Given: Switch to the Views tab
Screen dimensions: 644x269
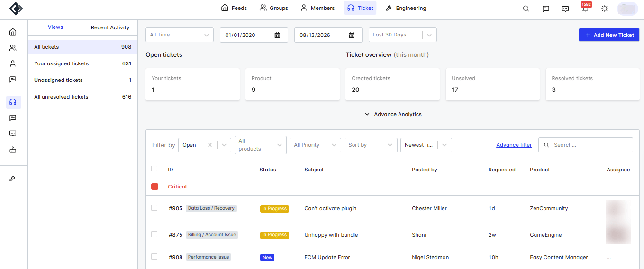Looking at the screenshot, I should [x=55, y=27].
